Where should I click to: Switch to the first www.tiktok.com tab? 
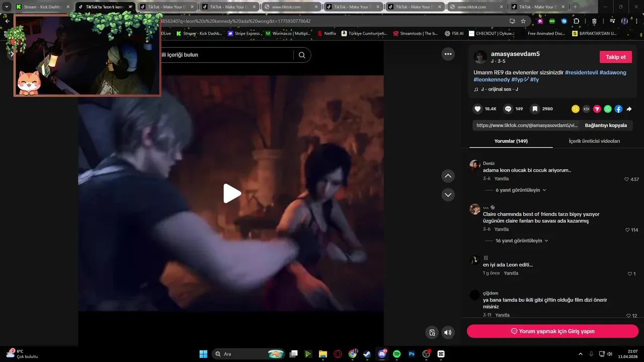(292, 7)
